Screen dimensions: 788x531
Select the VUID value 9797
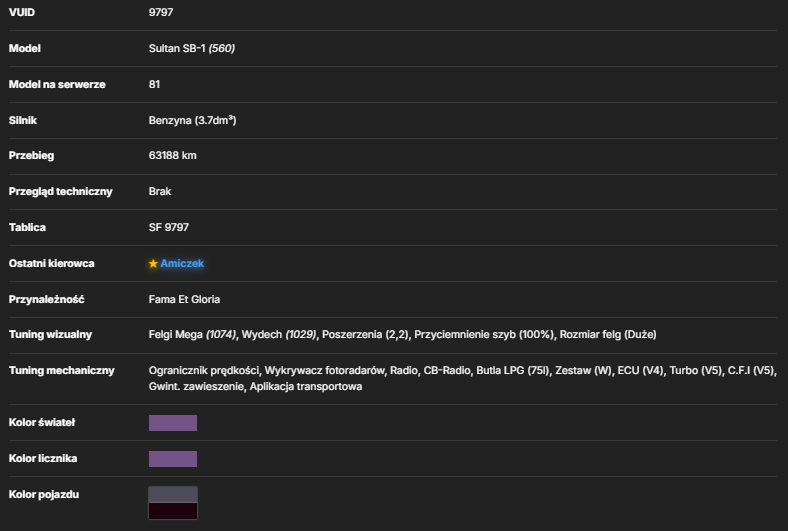tap(161, 12)
